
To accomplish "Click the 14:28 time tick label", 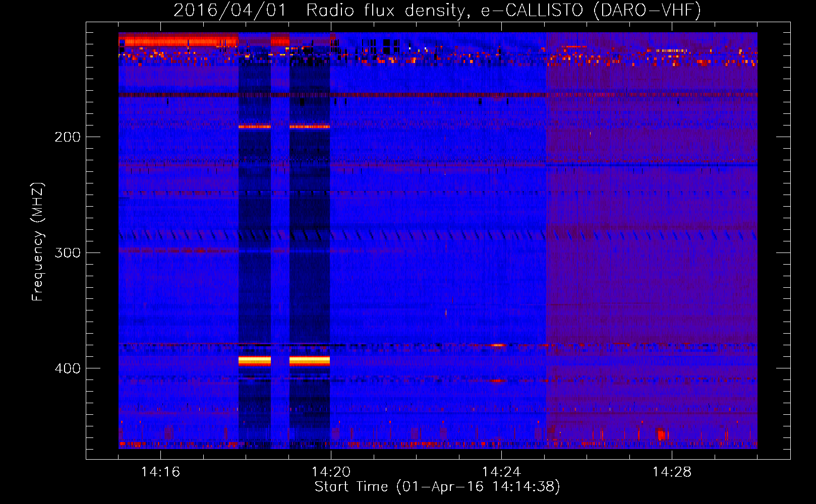I will click(672, 472).
